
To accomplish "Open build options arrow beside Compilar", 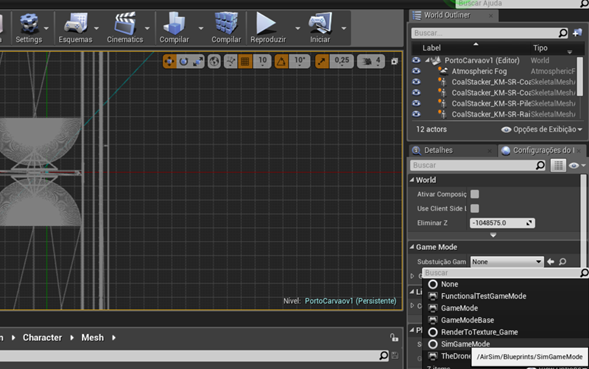I will (201, 28).
